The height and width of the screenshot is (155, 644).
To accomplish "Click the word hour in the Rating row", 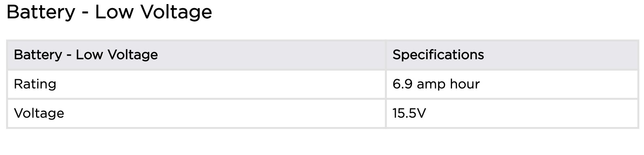I will (464, 84).
